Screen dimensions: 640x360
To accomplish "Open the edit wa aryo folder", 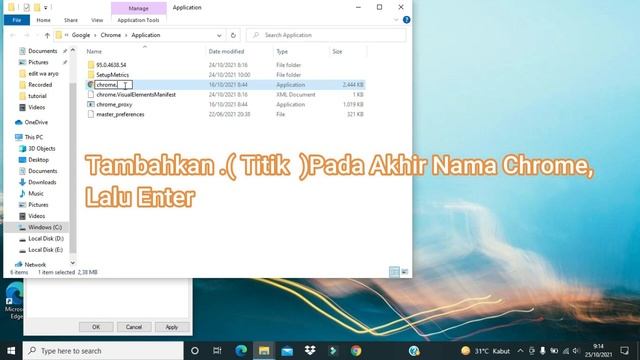I will [43, 73].
